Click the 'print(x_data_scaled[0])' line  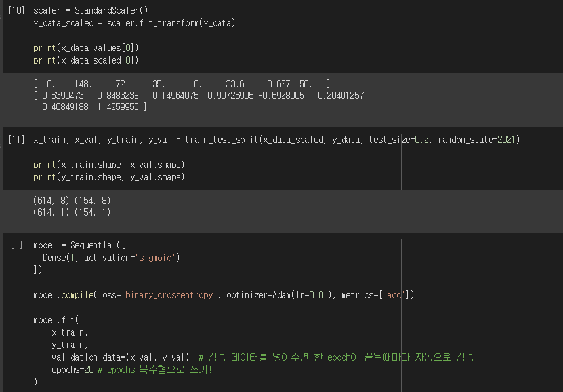coord(86,60)
